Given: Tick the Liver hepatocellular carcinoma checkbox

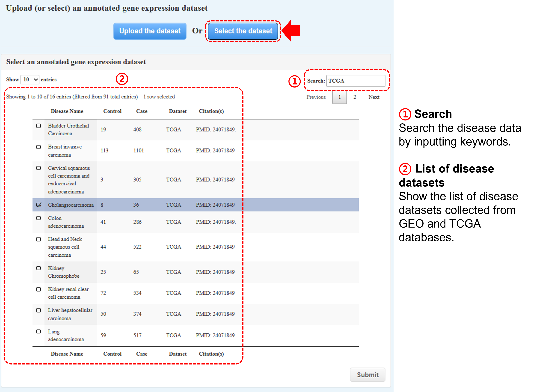Looking at the screenshot, I should pyautogui.click(x=38, y=310).
